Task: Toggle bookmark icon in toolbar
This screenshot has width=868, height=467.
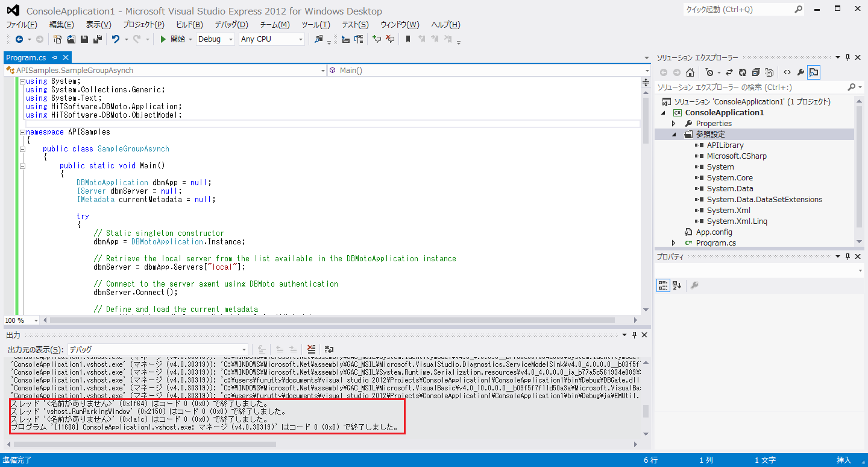Action: [x=408, y=39]
